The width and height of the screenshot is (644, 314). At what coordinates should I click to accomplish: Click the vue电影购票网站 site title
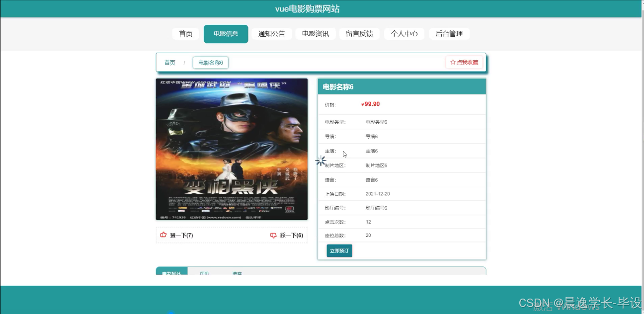(x=308, y=9)
